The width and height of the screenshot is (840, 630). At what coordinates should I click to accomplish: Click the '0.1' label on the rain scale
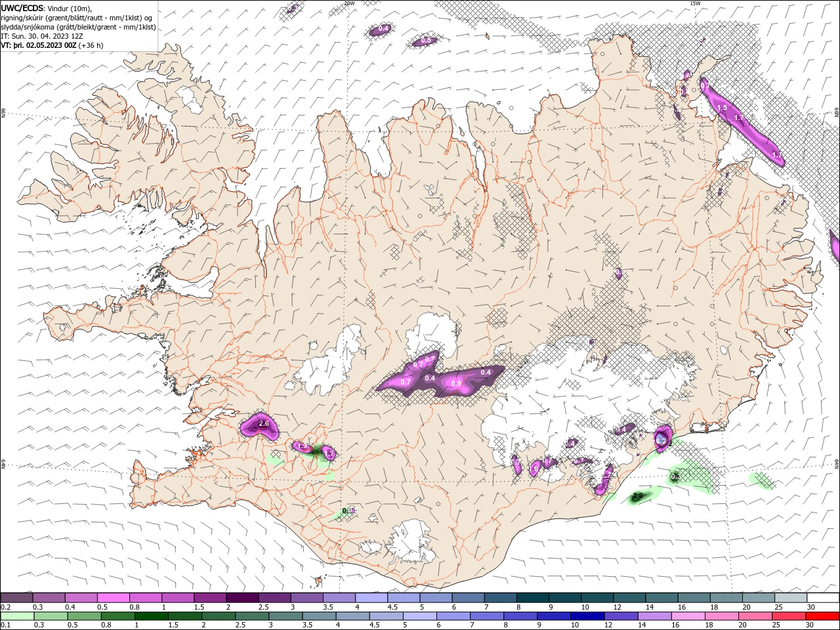[x=5, y=625]
